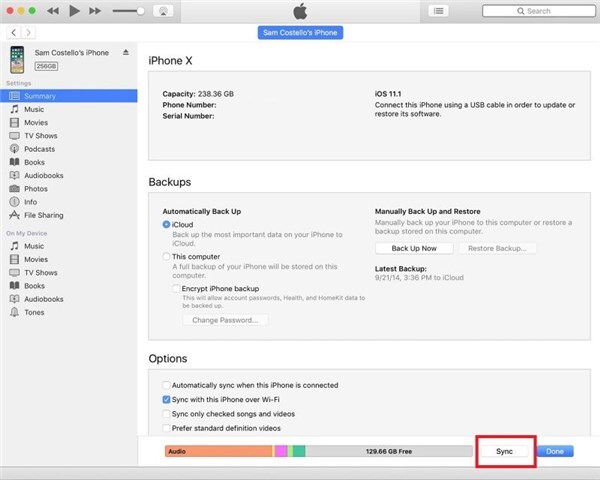Enable automatic sync when iPhone is connected
The height and width of the screenshot is (480, 600).
pos(166,385)
